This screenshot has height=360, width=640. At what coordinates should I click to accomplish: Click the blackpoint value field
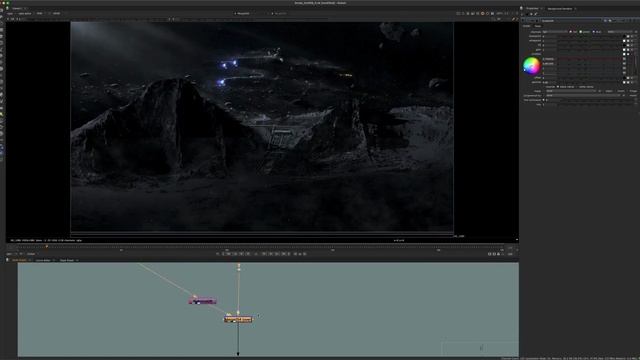click(549, 36)
